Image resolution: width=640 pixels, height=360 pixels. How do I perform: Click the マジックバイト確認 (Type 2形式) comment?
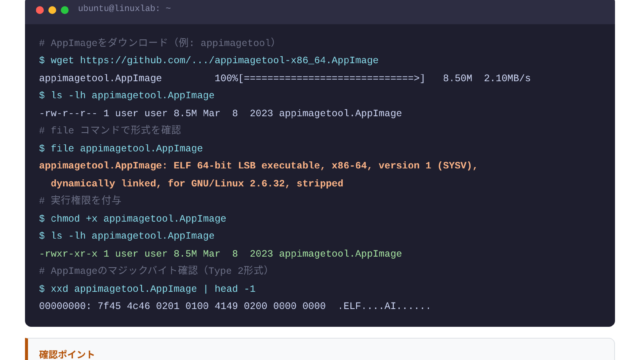click(x=154, y=271)
